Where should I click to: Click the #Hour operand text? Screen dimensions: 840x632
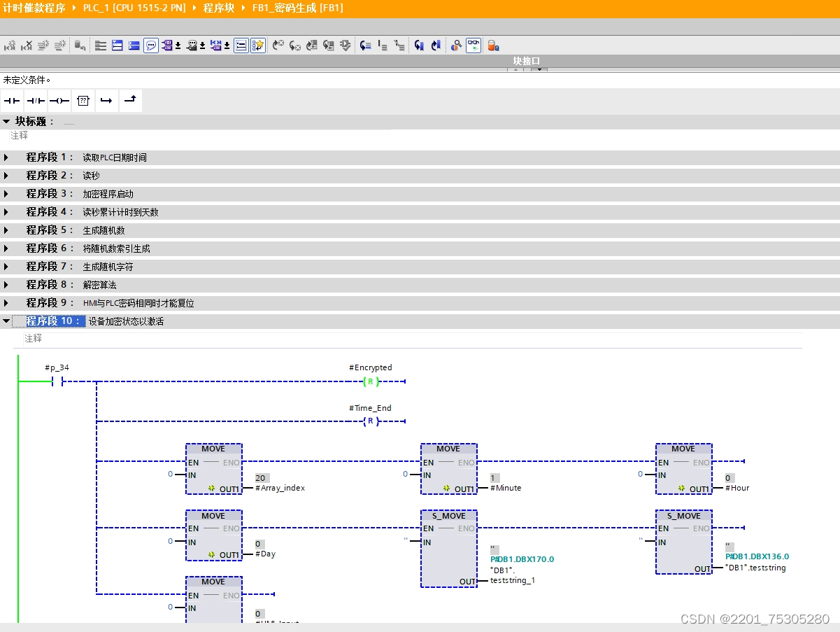coord(737,488)
